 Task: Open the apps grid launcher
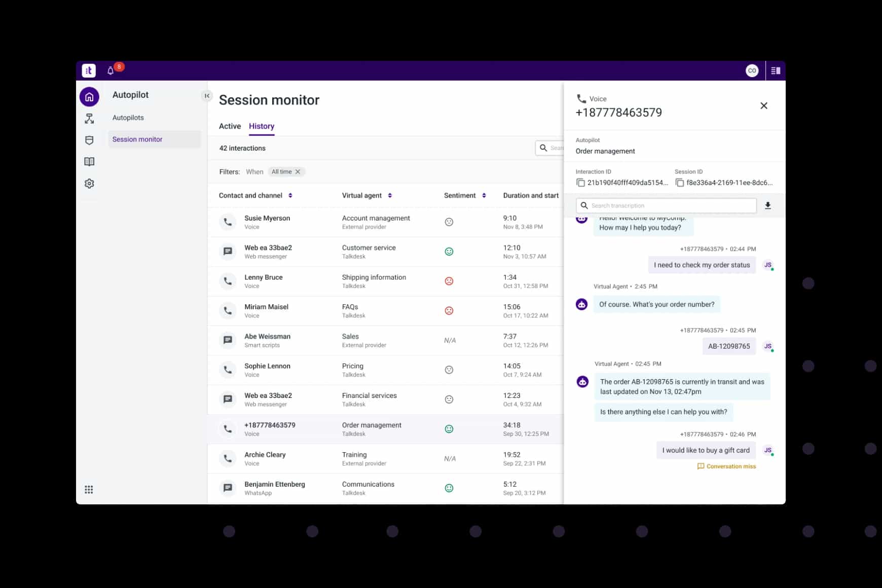click(x=89, y=490)
